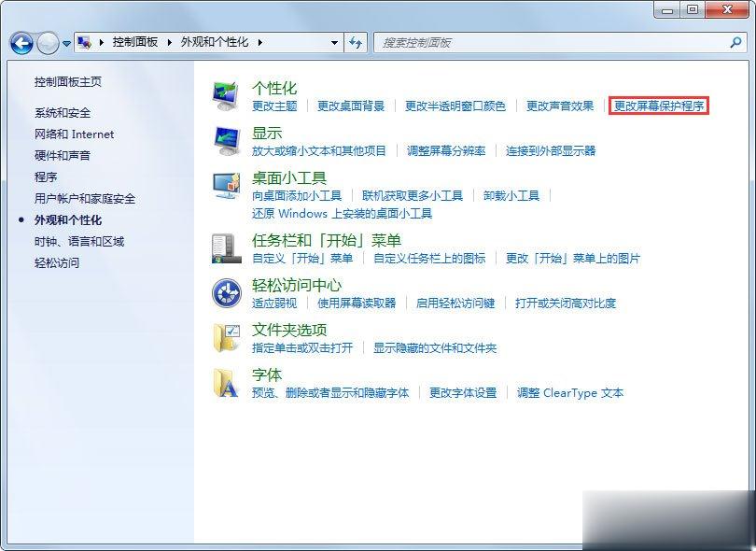Click 指定单击或双击打开 link

[302, 347]
